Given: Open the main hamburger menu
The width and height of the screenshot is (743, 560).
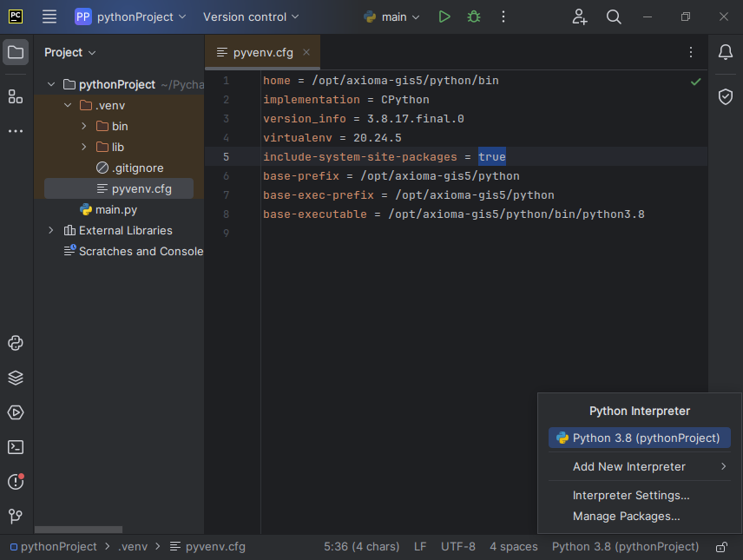Looking at the screenshot, I should pyautogui.click(x=49, y=16).
